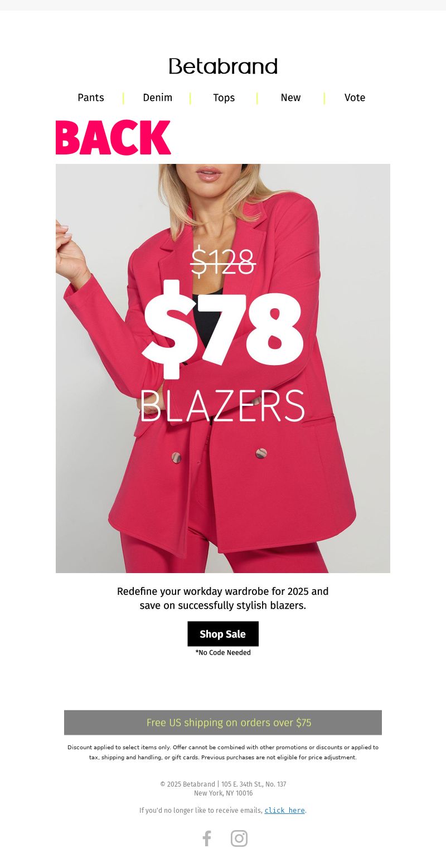
Task: Click the Facebook icon in footer
Action: (x=207, y=838)
